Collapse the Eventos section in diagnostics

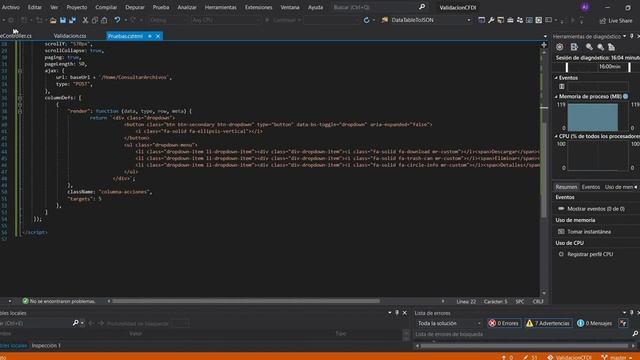click(x=556, y=78)
